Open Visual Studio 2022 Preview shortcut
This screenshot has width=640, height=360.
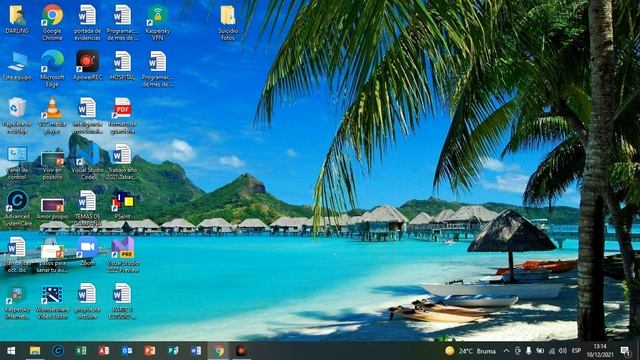122,255
